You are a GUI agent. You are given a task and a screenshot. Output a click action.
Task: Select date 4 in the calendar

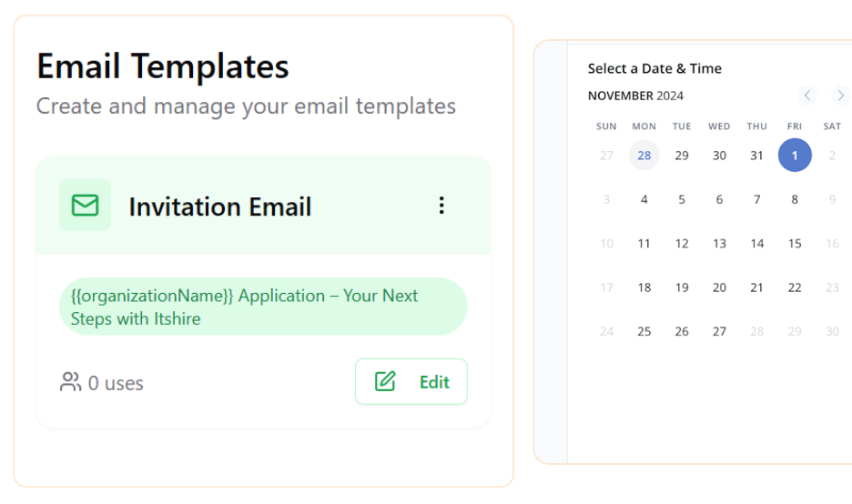[644, 200]
